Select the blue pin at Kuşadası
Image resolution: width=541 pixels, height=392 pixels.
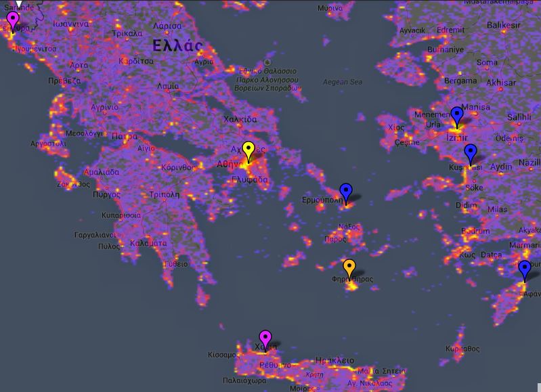click(x=470, y=153)
